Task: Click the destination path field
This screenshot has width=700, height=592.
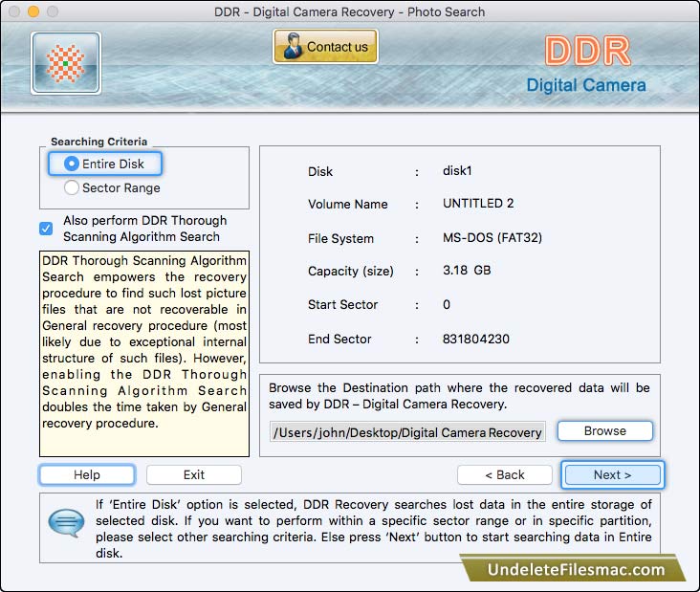Action: coord(407,431)
